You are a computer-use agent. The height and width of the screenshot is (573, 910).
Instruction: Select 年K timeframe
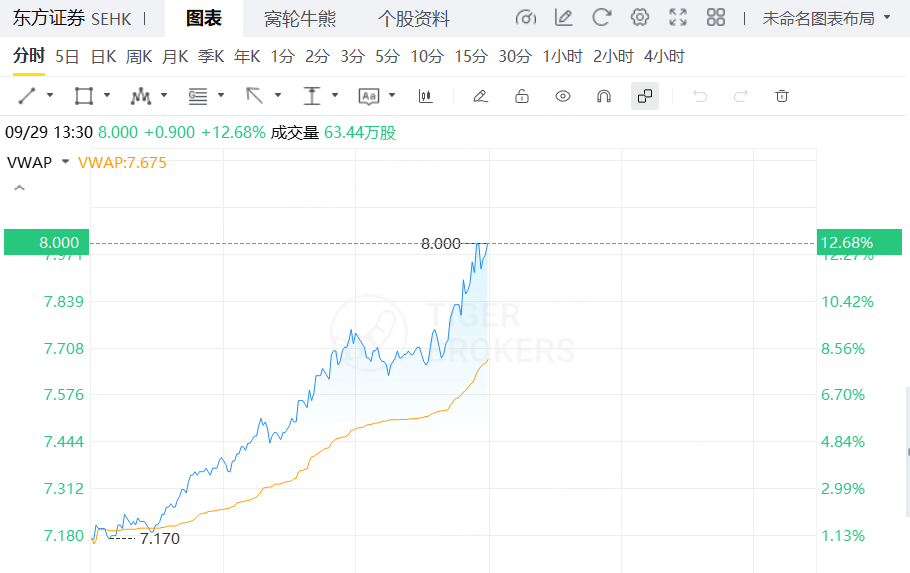click(247, 57)
